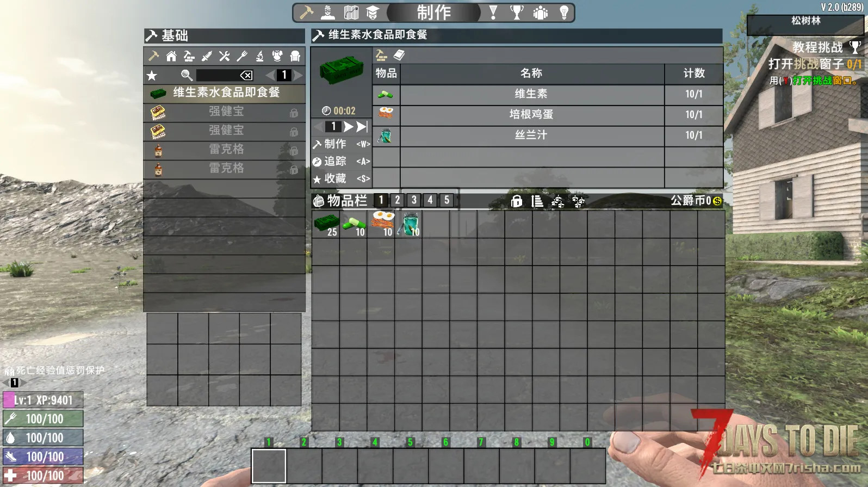This screenshot has width=868, height=487.
Task: Select the 丝兰汁 ingredient row
Action: pos(548,135)
